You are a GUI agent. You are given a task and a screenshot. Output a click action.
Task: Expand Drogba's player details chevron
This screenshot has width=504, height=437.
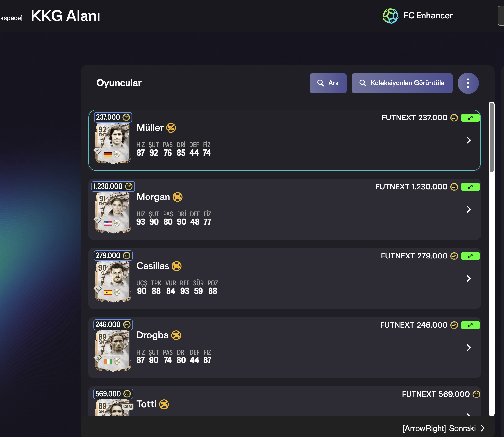(469, 348)
